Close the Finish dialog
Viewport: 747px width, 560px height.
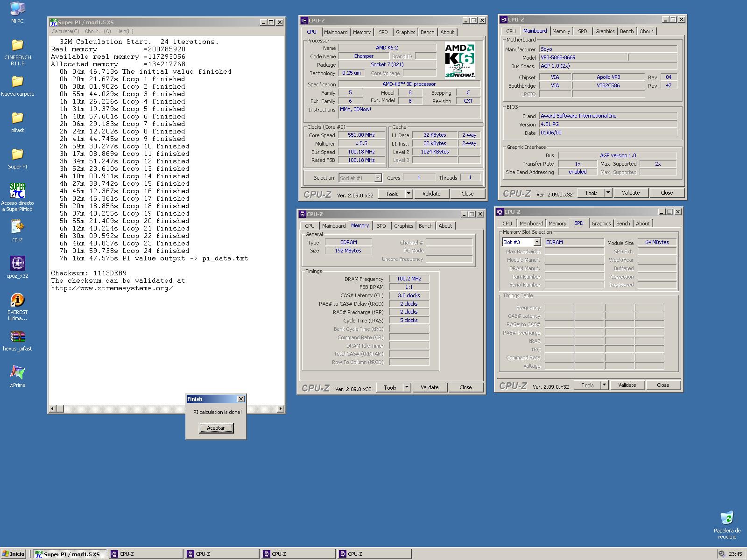[x=241, y=399]
